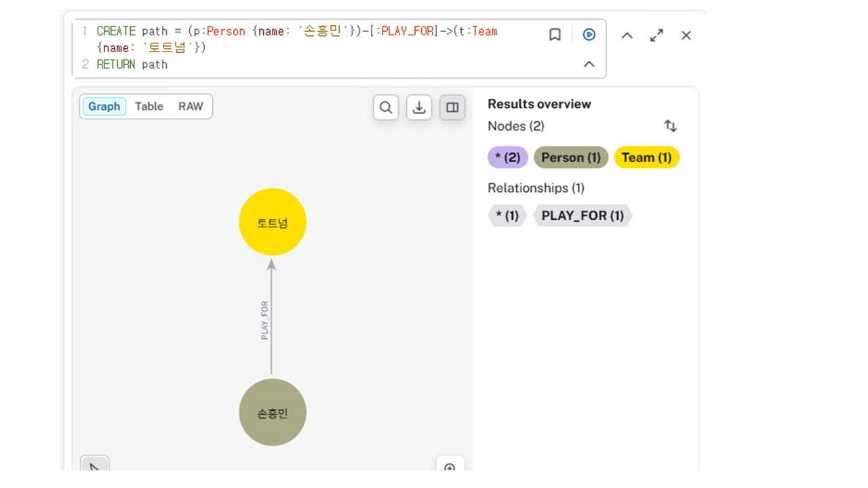This screenshot has height=488, width=868.
Task: Search within the graph view
Action: 386,107
